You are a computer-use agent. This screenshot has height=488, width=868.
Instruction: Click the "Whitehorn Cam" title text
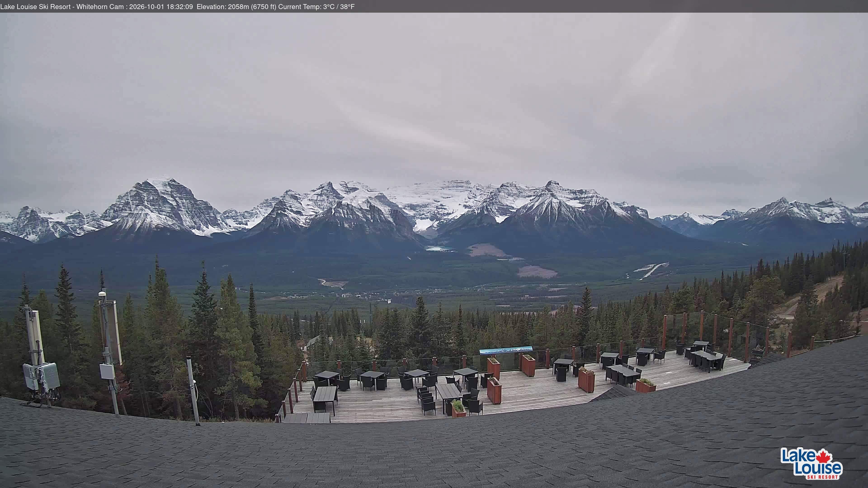[100, 7]
